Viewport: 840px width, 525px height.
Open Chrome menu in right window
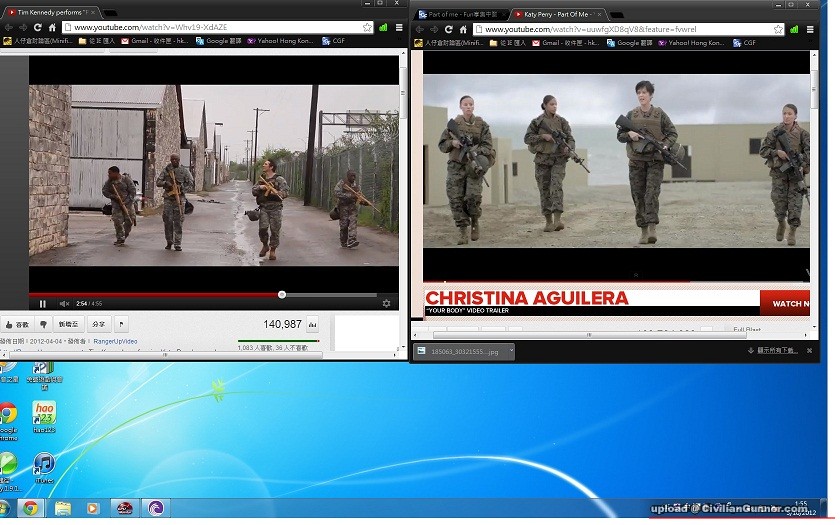point(809,29)
